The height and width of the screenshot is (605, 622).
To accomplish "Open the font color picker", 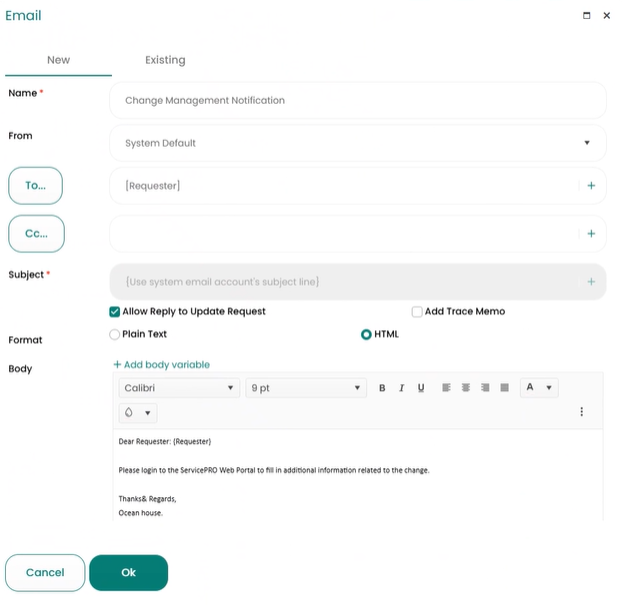I will coord(538,388).
